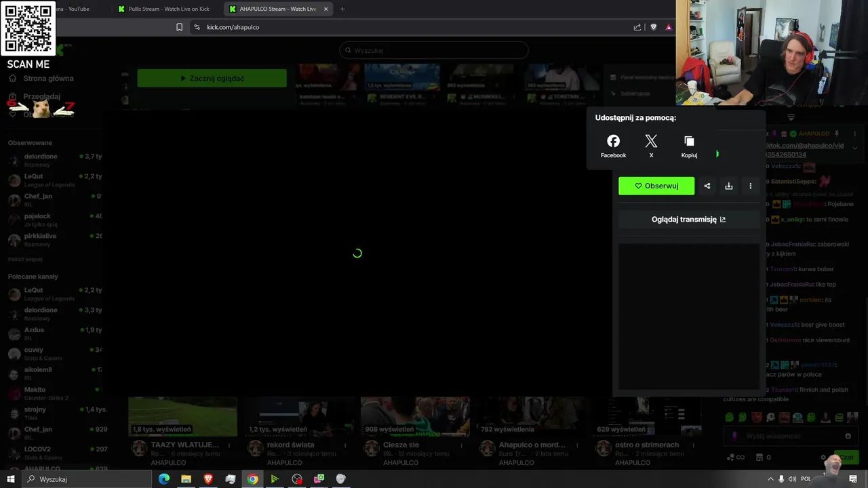The image size is (868, 488).
Task: Click the Windows taskbar Wyszukaj search box
Action: point(87,479)
